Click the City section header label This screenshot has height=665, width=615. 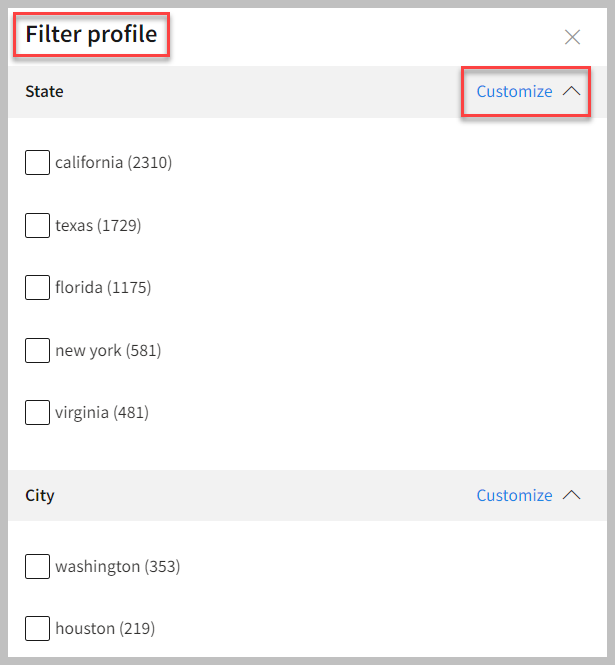(40, 495)
